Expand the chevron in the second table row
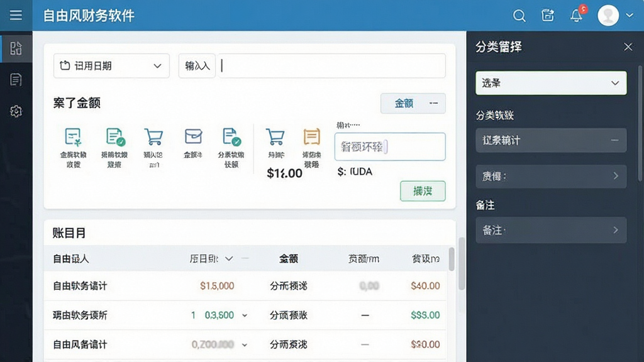Viewport: 644px width, 362px height. point(245,315)
